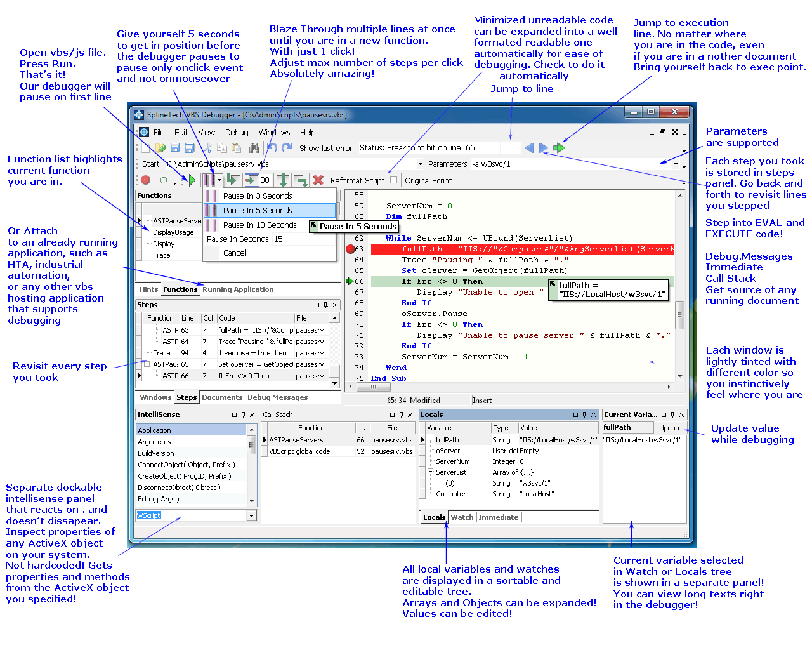Click the Redo arrow icon
812x650 pixels.
click(x=287, y=148)
